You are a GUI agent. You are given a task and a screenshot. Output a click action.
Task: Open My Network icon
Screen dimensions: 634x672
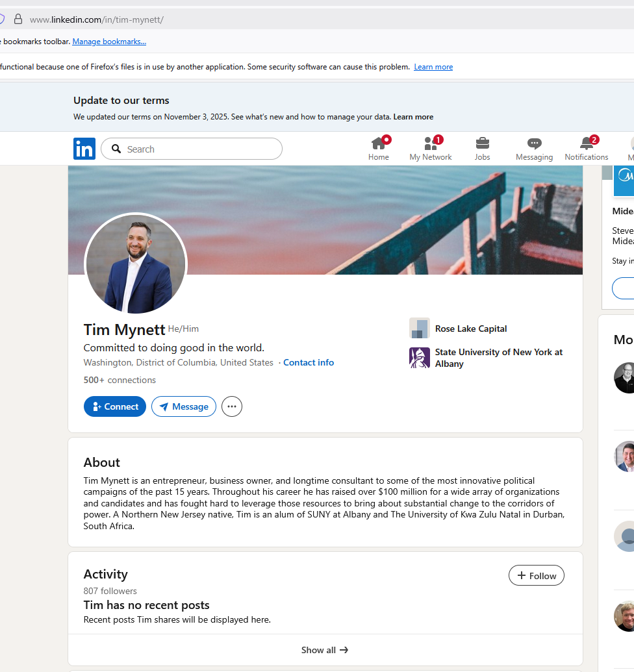[x=430, y=143]
